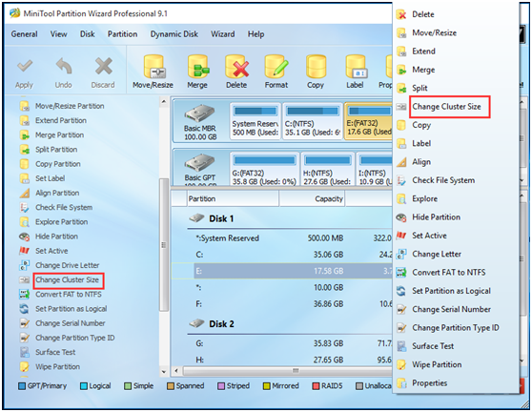The height and width of the screenshot is (412, 532).
Task: Choose Move/Resize in context menu
Action: point(435,33)
